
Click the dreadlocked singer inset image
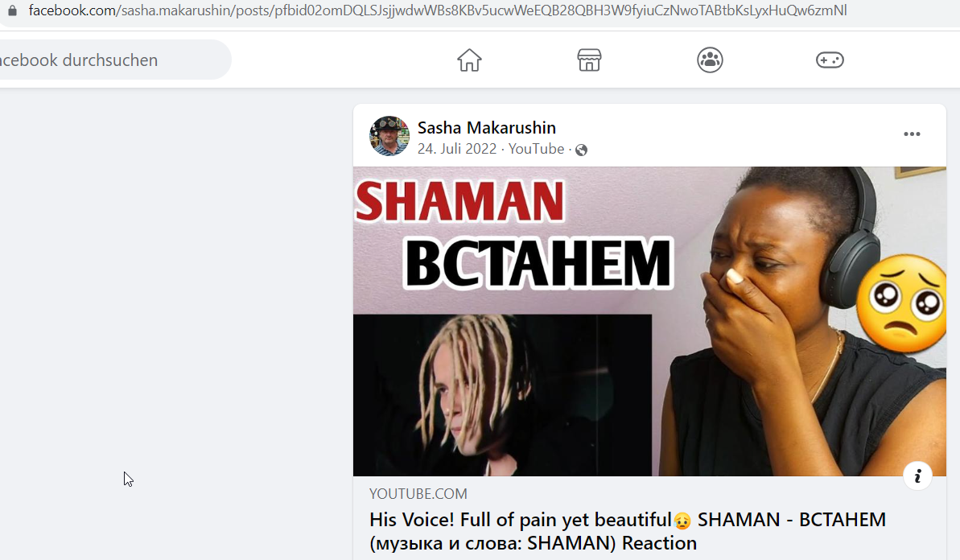[x=503, y=395]
